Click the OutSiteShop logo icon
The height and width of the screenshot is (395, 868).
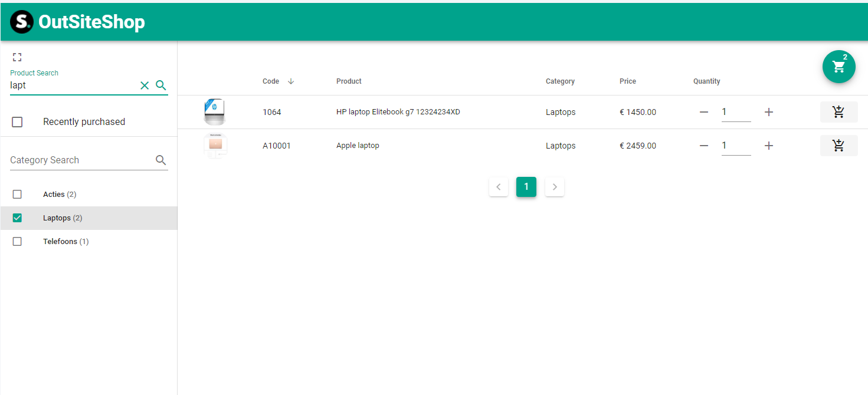click(22, 22)
